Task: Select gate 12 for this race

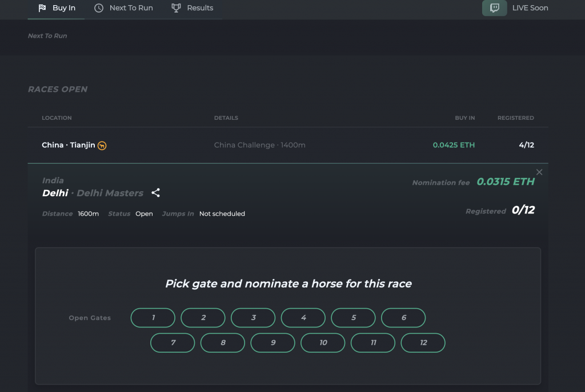Action: 423,343
